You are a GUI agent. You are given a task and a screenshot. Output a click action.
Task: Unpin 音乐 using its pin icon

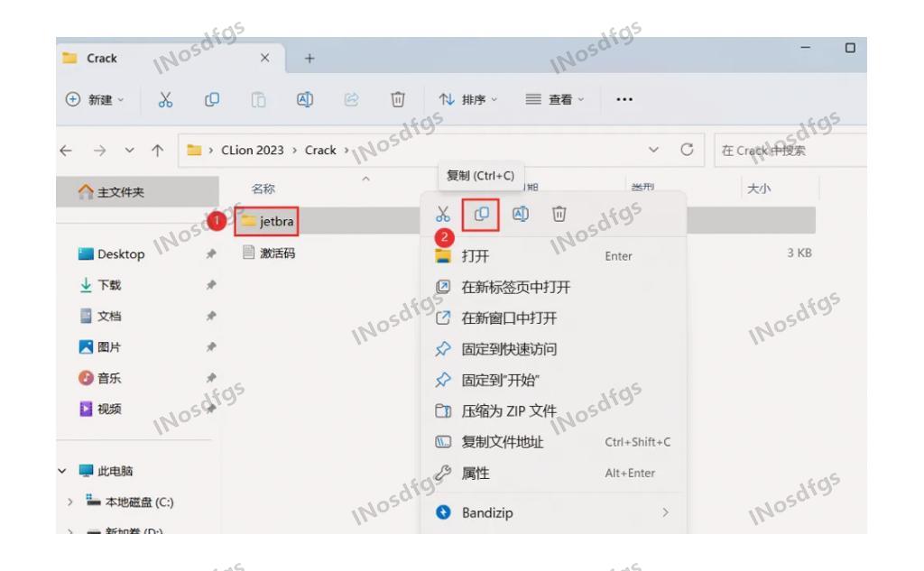(x=210, y=378)
